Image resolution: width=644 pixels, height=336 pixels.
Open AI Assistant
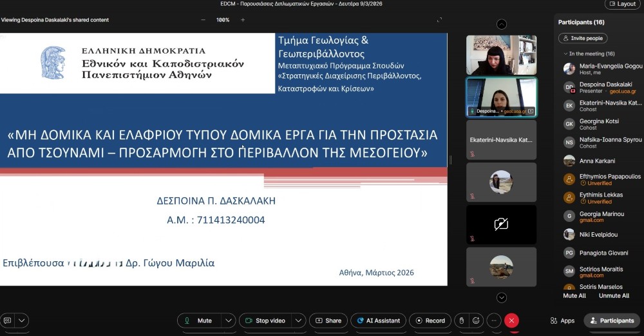(379, 321)
